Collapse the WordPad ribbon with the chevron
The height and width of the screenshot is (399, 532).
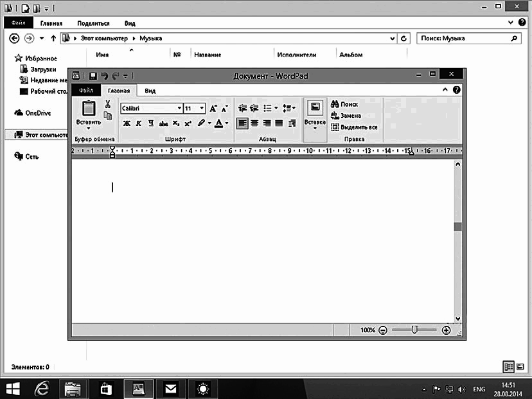(445, 89)
